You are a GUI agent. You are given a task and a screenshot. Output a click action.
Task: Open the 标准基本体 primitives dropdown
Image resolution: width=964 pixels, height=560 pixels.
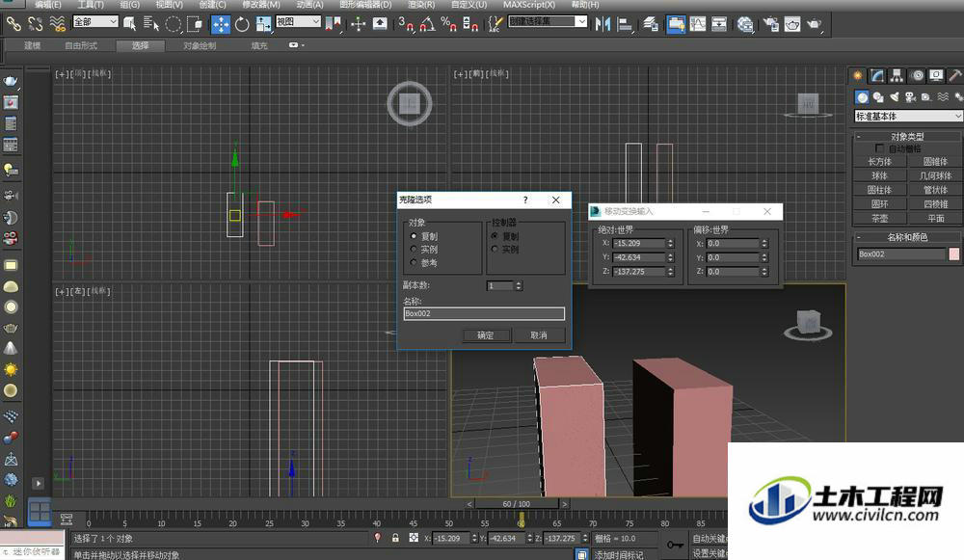click(908, 117)
